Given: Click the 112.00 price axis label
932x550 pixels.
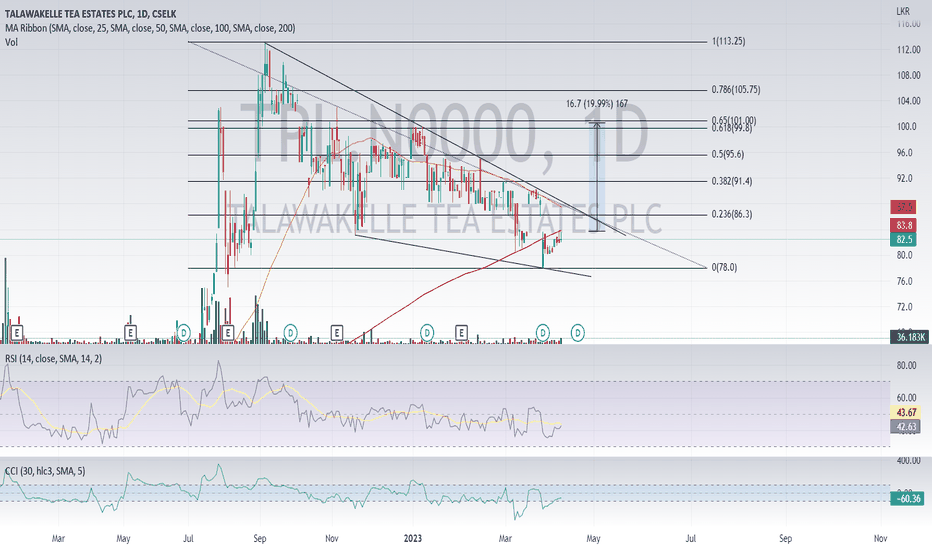Looking at the screenshot, I should pyautogui.click(x=908, y=50).
